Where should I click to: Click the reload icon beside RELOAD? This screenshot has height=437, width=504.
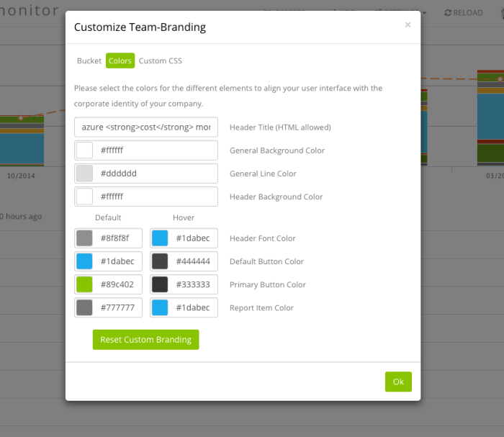coord(448,13)
